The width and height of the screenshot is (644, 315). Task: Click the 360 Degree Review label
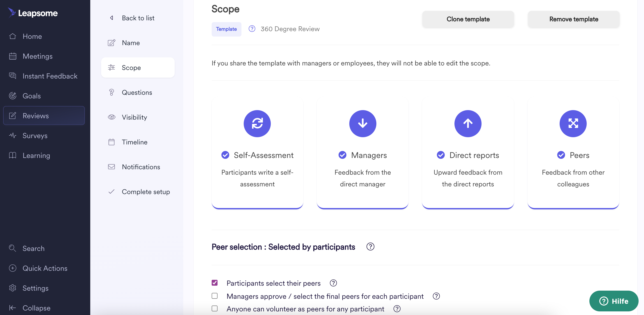290,29
